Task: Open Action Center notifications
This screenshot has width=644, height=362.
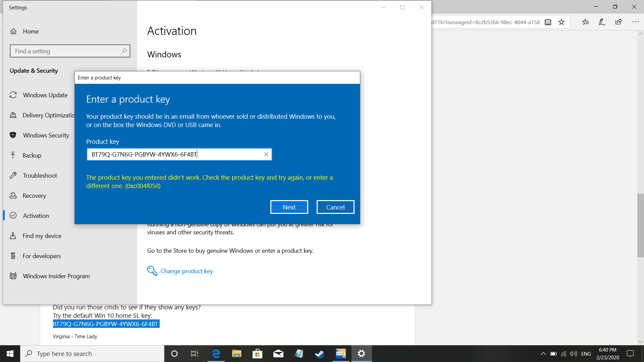Action: [x=631, y=354]
